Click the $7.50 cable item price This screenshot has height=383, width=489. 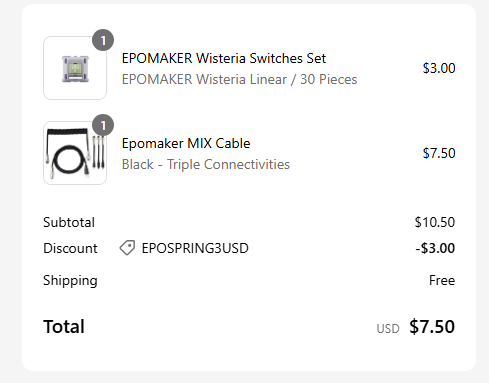[x=439, y=153]
